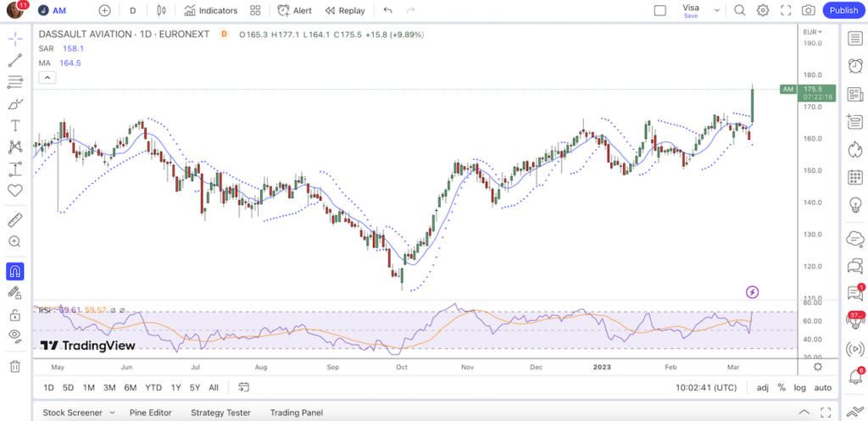This screenshot has width=868, height=421.
Task: Select the ruler measure tool
Action: [x=15, y=220]
